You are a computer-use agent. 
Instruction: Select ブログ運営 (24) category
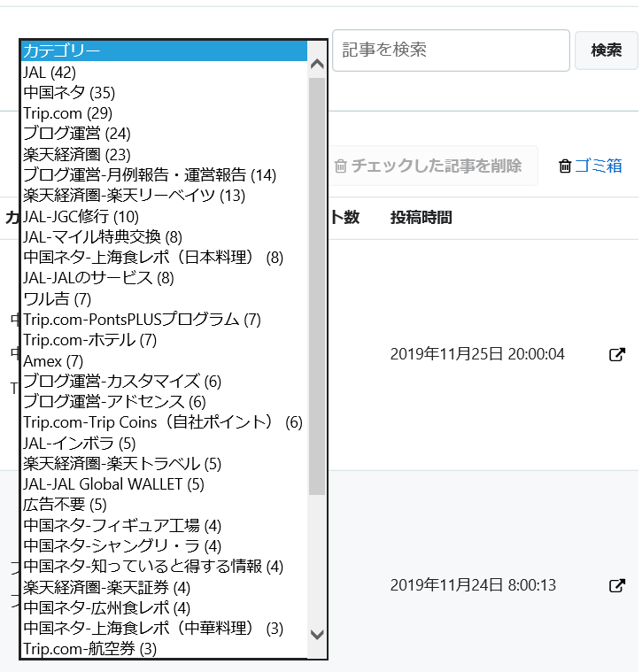click(x=164, y=134)
